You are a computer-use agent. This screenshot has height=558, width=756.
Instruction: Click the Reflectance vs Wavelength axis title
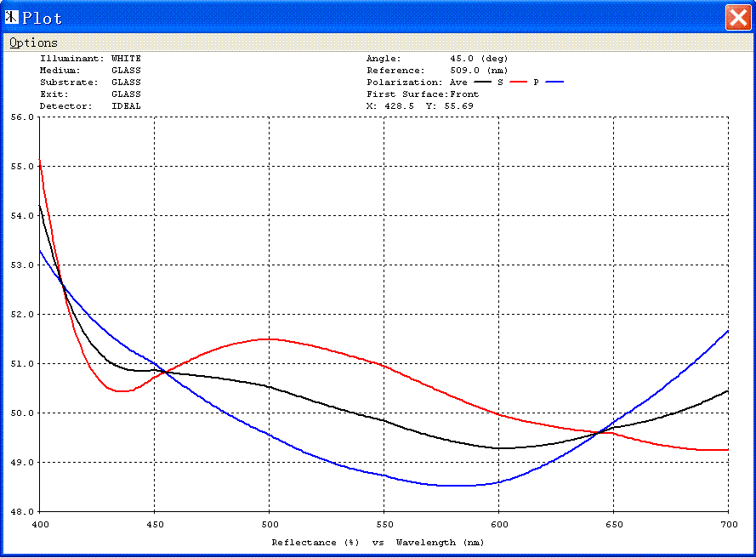[x=378, y=543]
